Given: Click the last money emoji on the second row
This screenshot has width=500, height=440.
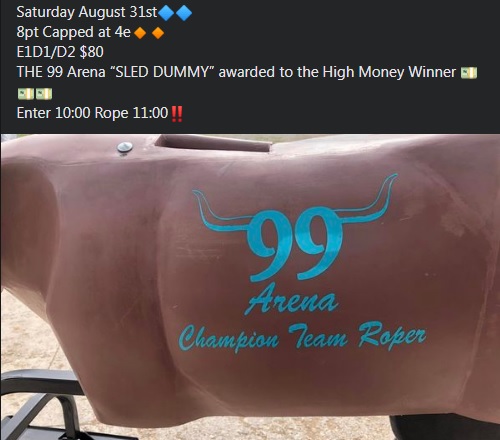Looking at the screenshot, I should pos(44,94).
